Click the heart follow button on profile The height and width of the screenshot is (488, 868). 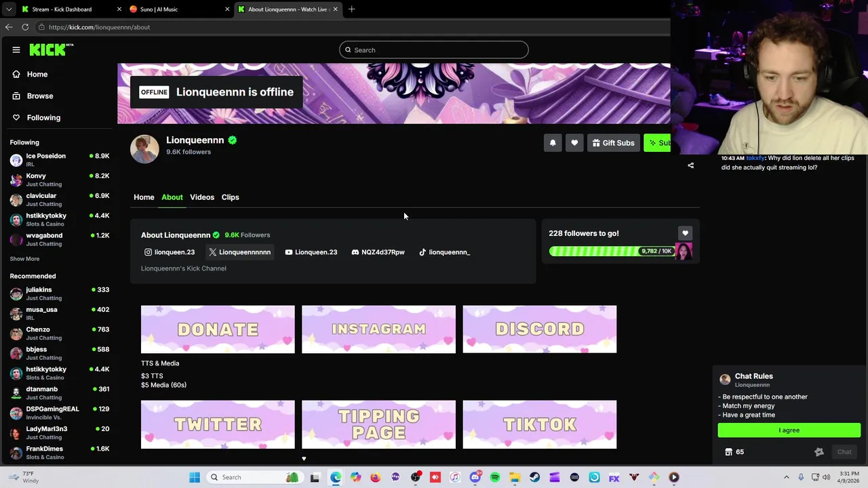pyautogui.click(x=574, y=143)
